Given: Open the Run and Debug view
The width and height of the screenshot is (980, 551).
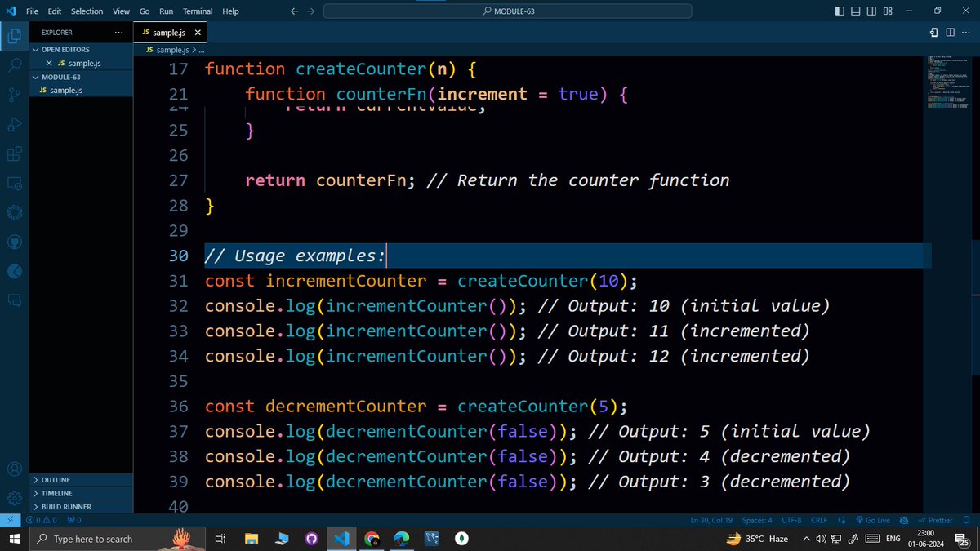Looking at the screenshot, I should [x=14, y=124].
